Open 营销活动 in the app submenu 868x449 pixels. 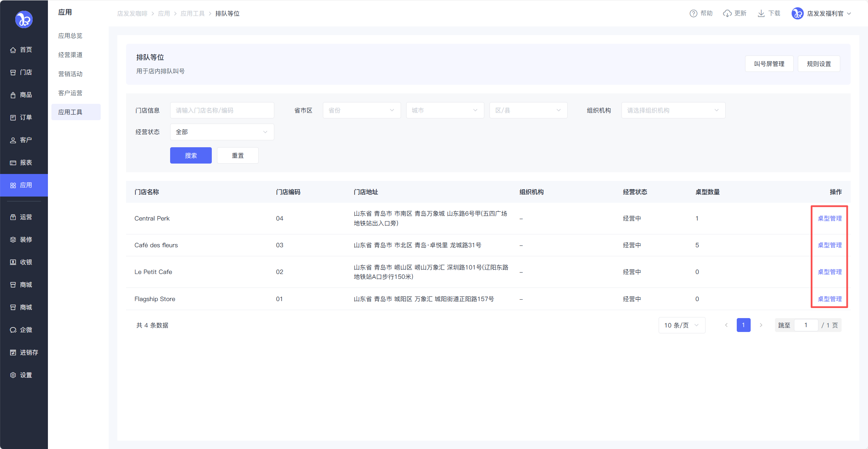coord(70,74)
